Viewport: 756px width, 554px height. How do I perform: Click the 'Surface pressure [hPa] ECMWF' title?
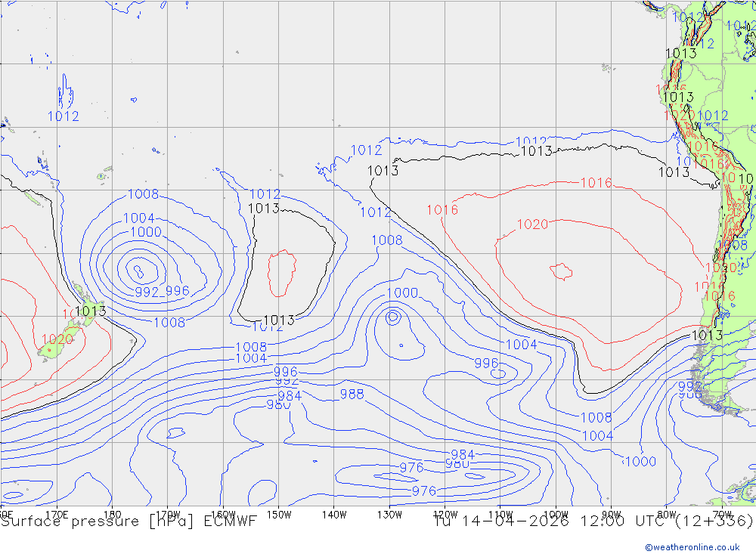click(x=129, y=522)
